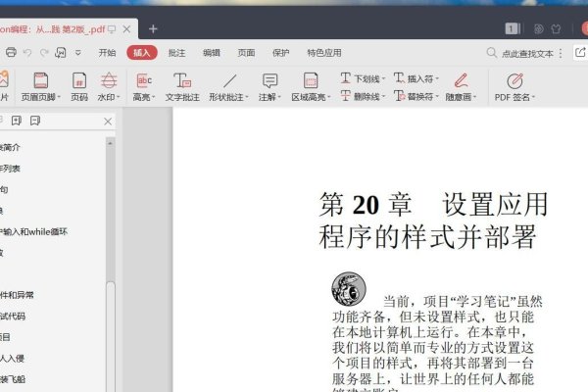Screen dimensions: 588x392
Task: Click the add bookmark icon in sidebar
Action: coord(16,121)
